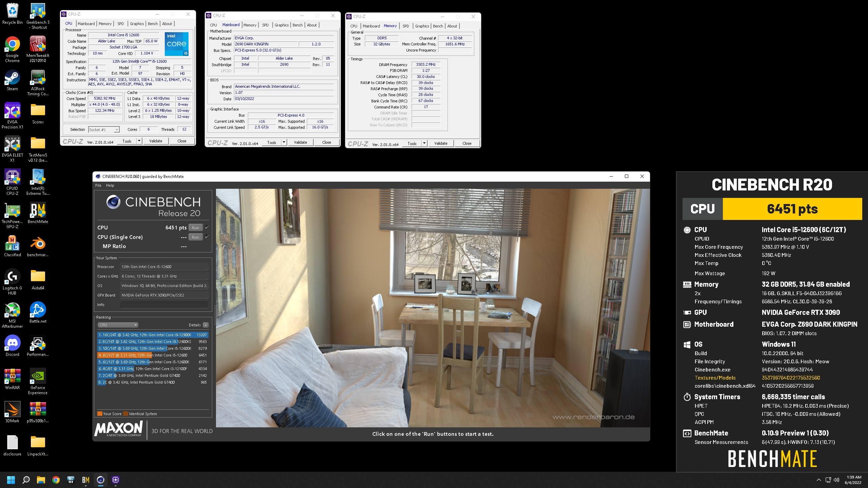868x488 pixels.
Task: Open MemTweakIt 20210910 desktop icon
Action: click(x=38, y=49)
